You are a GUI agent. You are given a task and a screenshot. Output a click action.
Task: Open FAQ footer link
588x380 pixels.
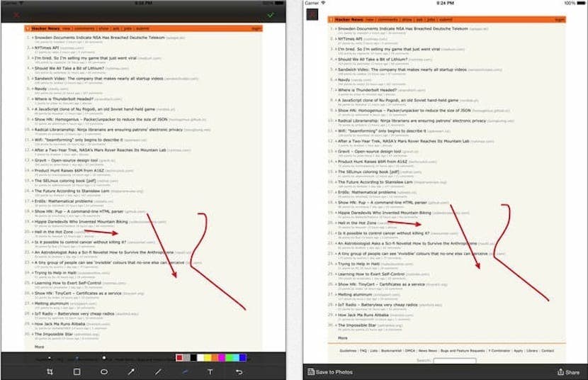tap(363, 351)
